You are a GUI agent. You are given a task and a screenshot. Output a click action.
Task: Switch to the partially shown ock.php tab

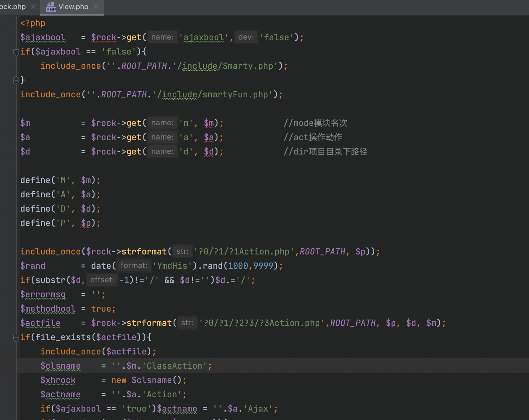13,7
